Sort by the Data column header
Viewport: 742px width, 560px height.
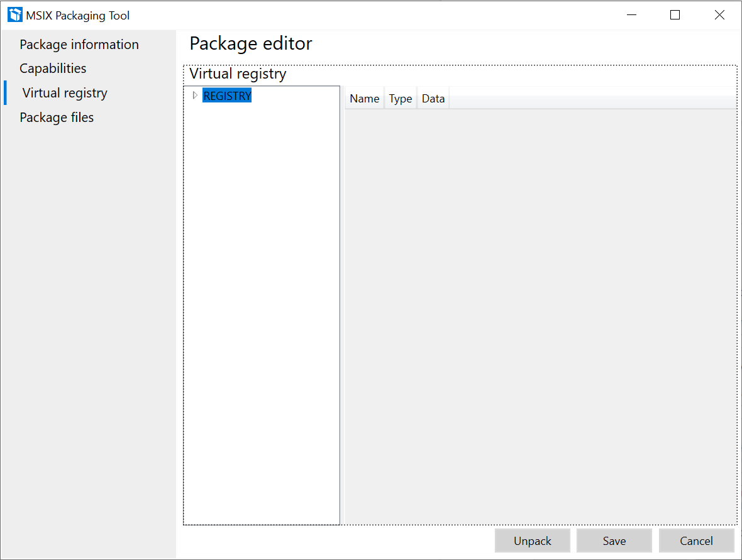[433, 99]
